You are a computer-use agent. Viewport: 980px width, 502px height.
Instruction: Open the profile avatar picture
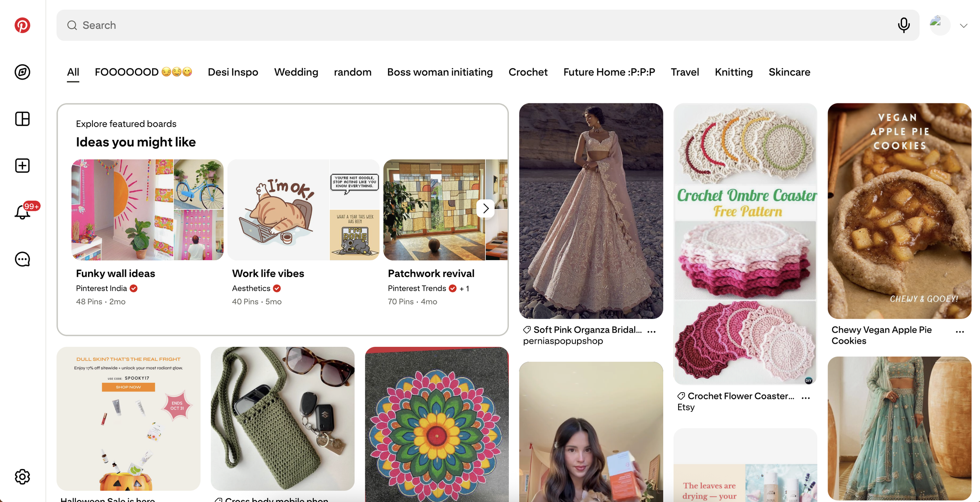[940, 25]
